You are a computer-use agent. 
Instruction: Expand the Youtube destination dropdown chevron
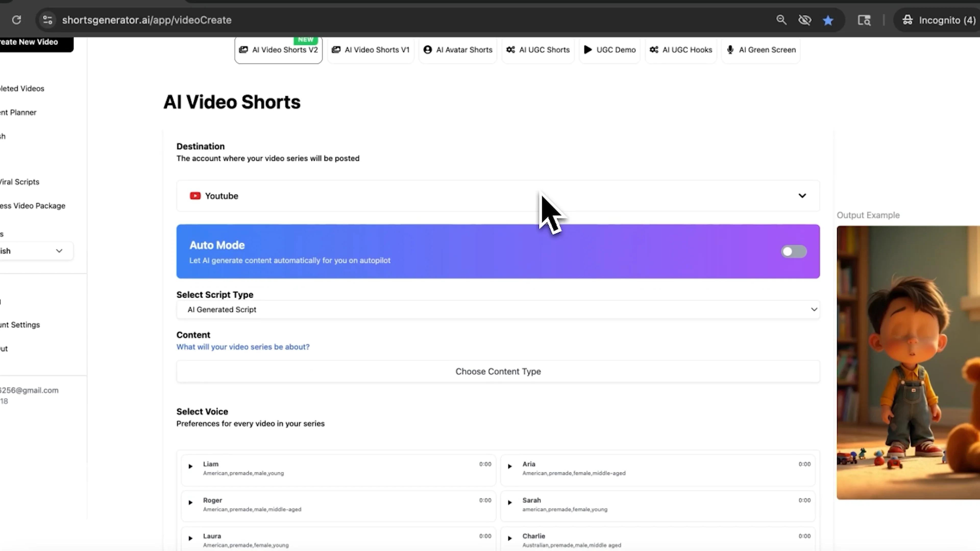802,196
